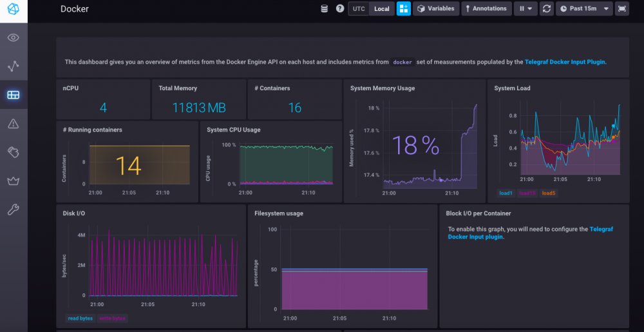The width and height of the screenshot is (644, 332).
Task: Toggle the Variables control bar
Action: [435, 9]
